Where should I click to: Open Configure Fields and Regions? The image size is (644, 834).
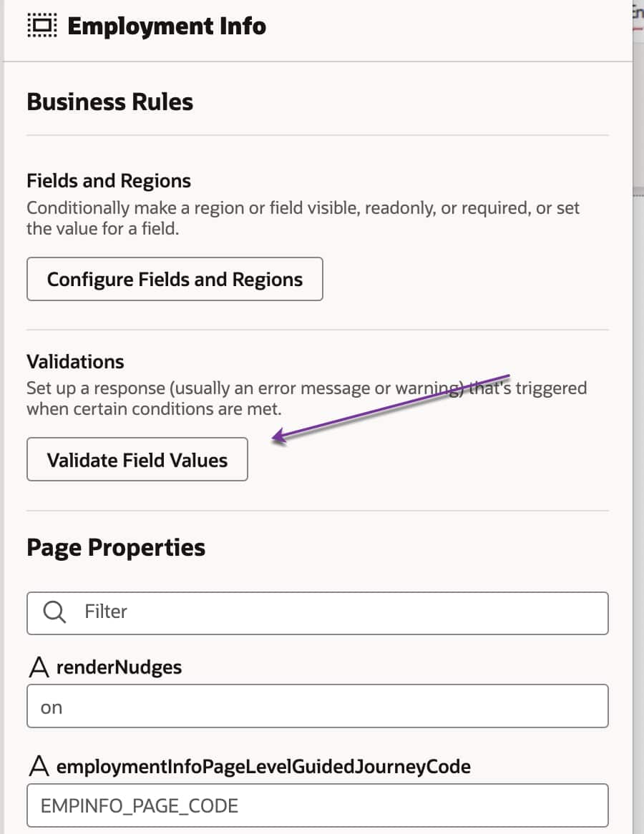click(174, 279)
